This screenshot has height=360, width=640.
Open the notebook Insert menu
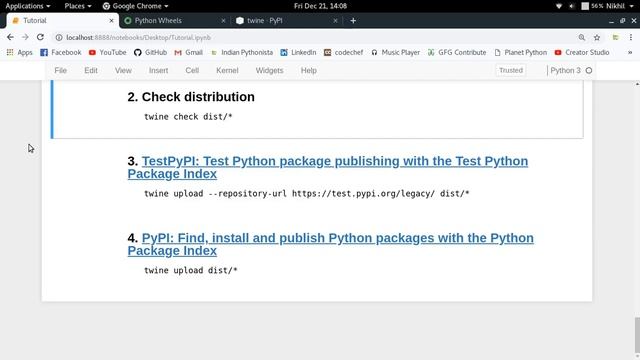coord(158,71)
